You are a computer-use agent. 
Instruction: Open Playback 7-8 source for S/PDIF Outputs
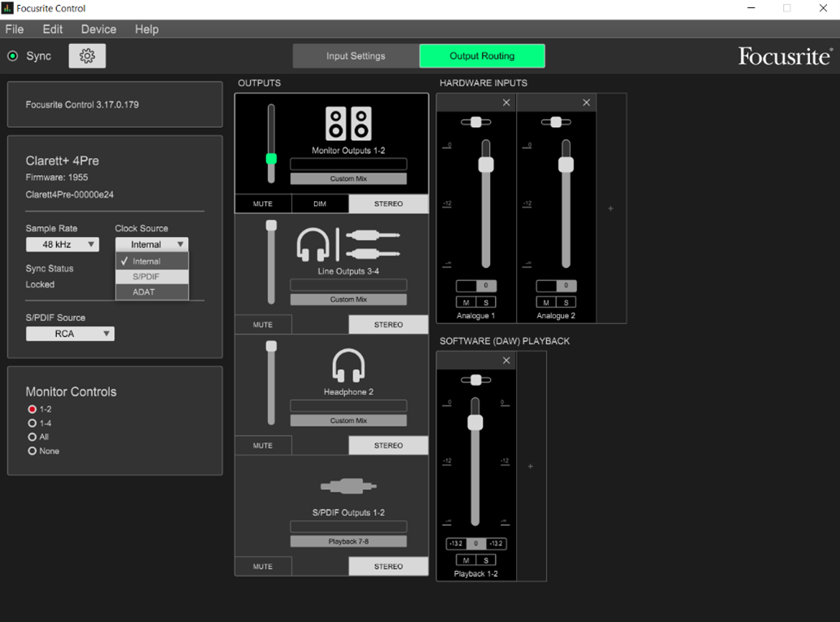click(x=348, y=541)
